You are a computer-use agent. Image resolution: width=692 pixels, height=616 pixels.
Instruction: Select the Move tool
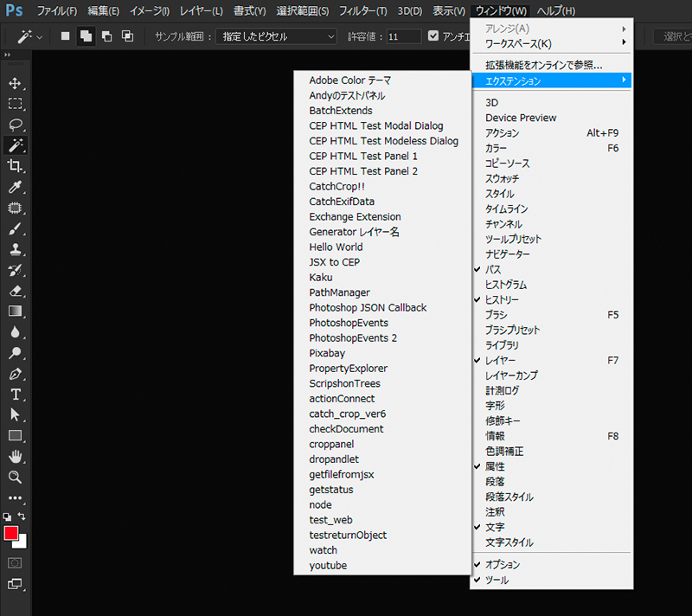(x=15, y=83)
